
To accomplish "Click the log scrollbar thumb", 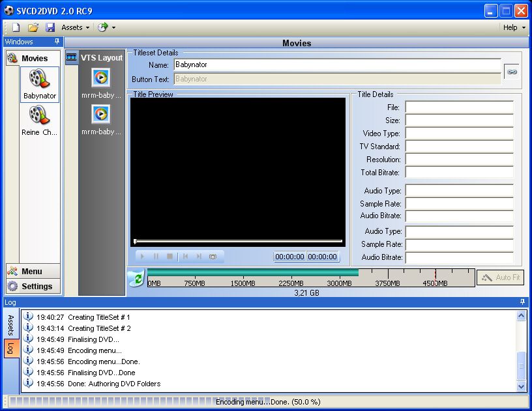I will click(521, 366).
